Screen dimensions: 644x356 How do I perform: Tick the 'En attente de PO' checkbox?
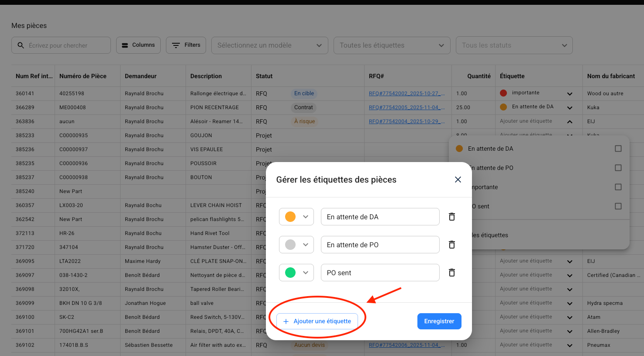pos(618,168)
